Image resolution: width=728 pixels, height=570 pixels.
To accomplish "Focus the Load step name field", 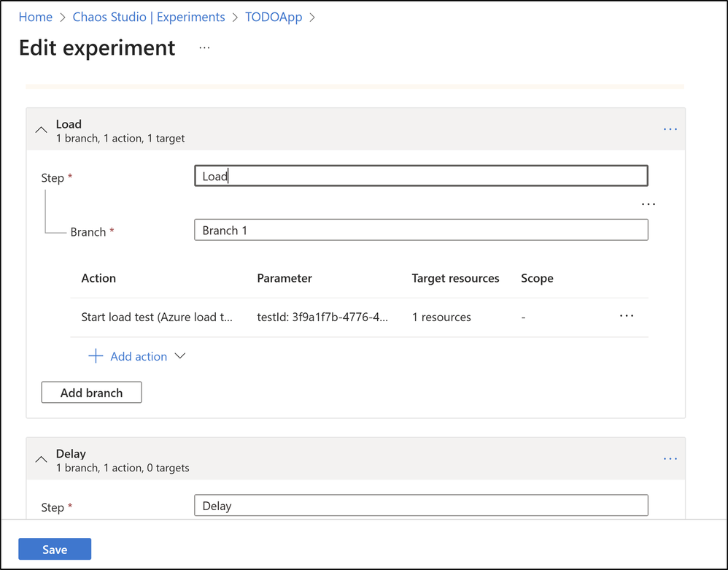I will 421,176.
